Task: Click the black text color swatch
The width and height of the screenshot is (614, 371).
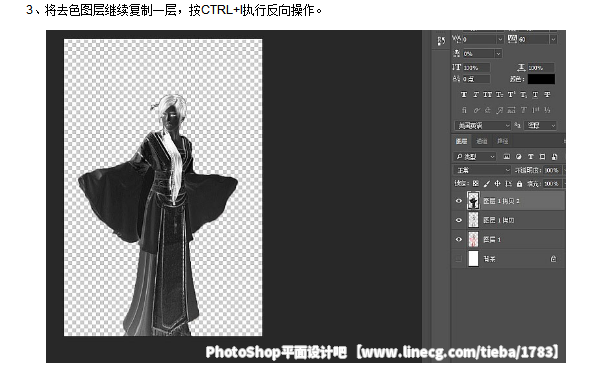Action: (541, 79)
